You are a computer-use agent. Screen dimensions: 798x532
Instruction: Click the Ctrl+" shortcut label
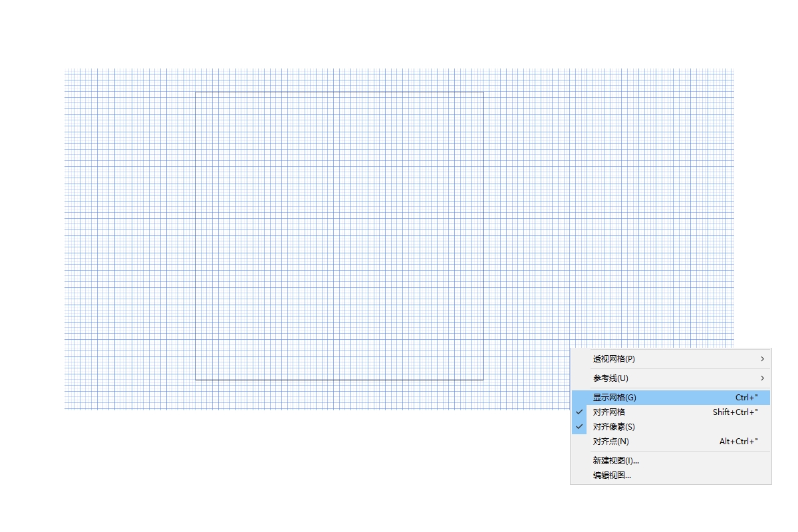[x=746, y=398]
